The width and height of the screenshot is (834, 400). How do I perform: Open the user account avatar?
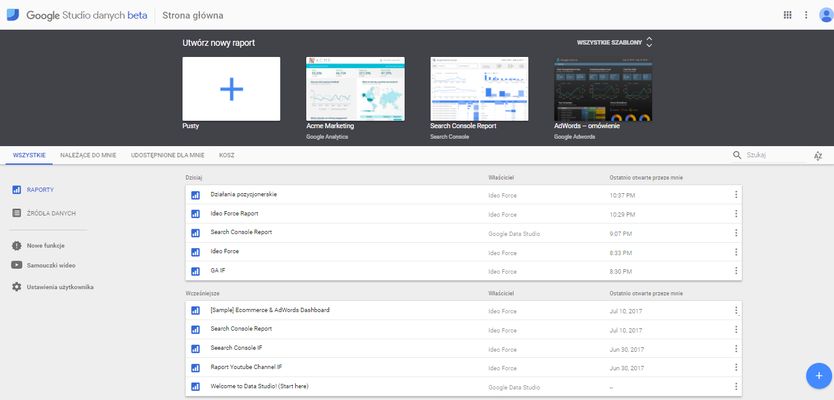pyautogui.click(x=826, y=15)
